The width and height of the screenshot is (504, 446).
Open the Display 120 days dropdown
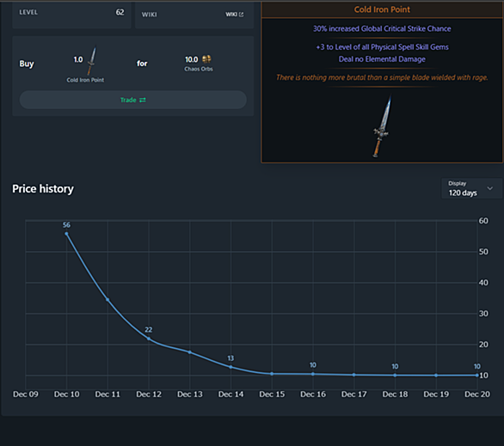471,188
